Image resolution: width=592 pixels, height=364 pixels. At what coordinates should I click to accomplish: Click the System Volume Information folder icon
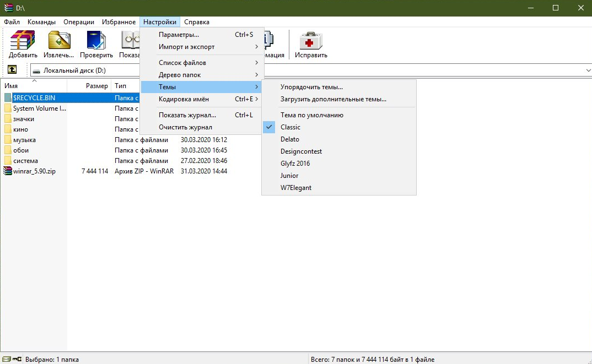pyautogui.click(x=8, y=108)
